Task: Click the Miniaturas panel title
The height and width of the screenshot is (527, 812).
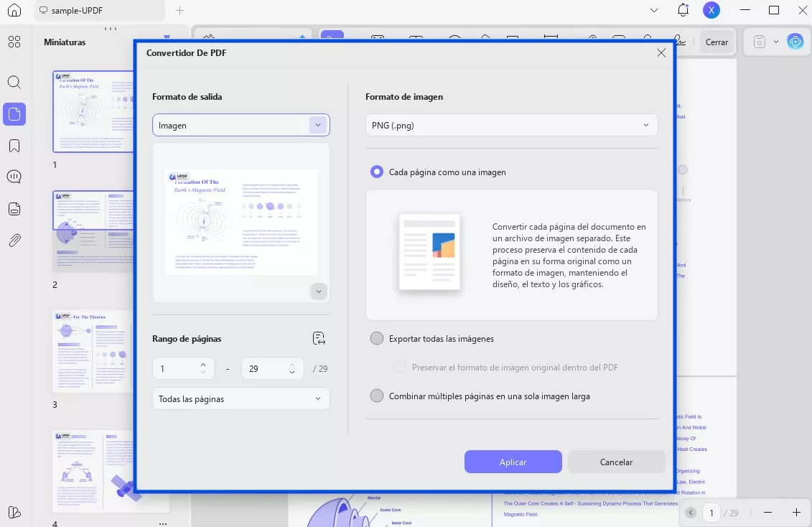Action: 65,42
